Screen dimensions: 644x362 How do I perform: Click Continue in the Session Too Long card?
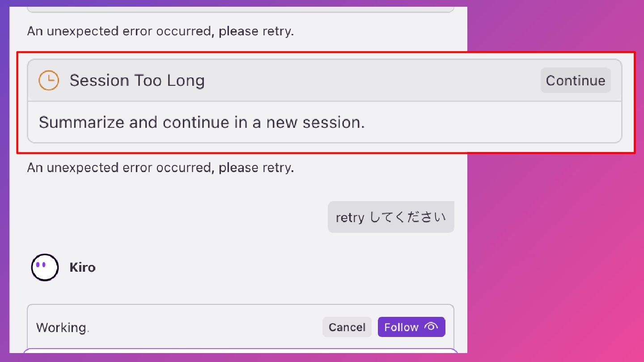click(x=576, y=80)
